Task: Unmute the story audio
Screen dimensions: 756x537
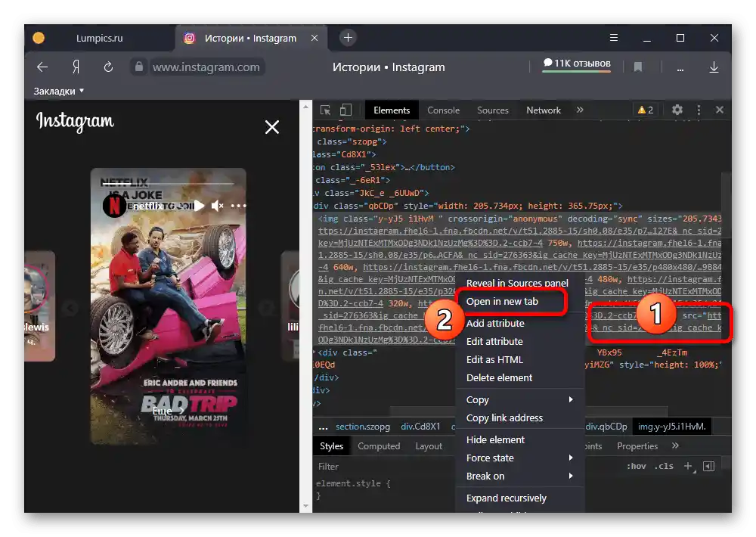Action: click(x=218, y=206)
